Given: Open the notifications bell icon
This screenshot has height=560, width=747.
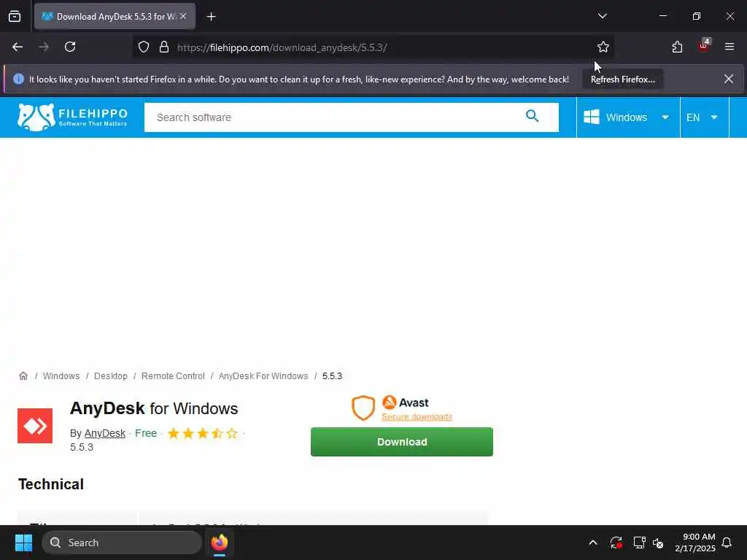Looking at the screenshot, I should (x=727, y=542).
